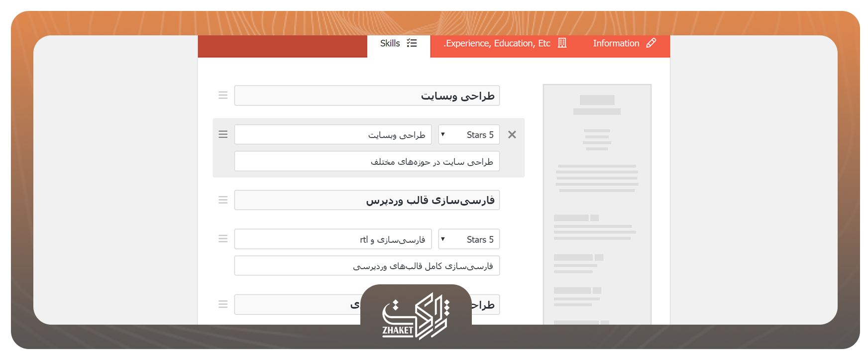The height and width of the screenshot is (360, 868).
Task: Select drag handle next to فارسی‌سازی و rtl skill
Action: pyautogui.click(x=223, y=239)
